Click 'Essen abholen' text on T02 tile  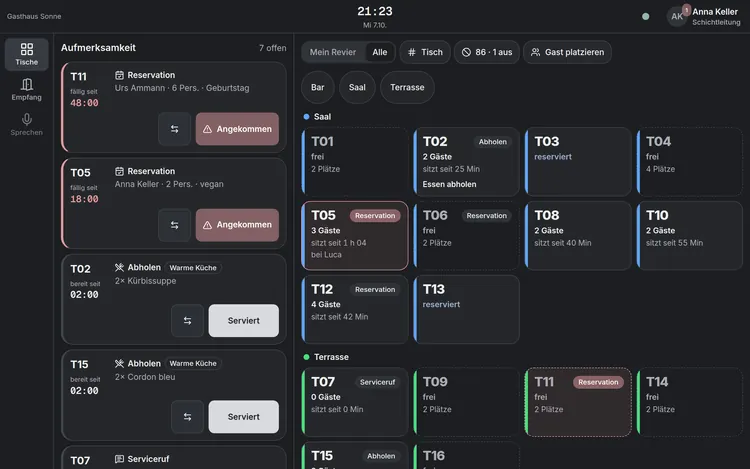(449, 184)
